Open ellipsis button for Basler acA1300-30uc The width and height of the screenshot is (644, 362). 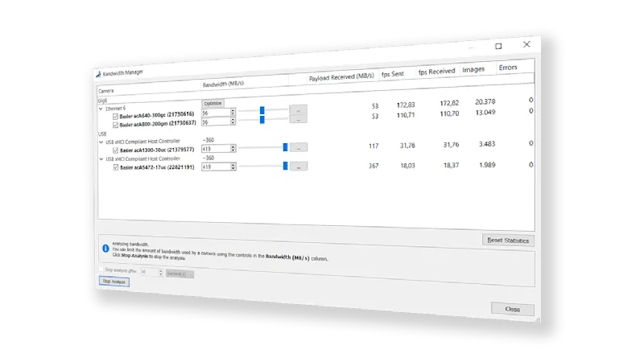[x=299, y=147]
